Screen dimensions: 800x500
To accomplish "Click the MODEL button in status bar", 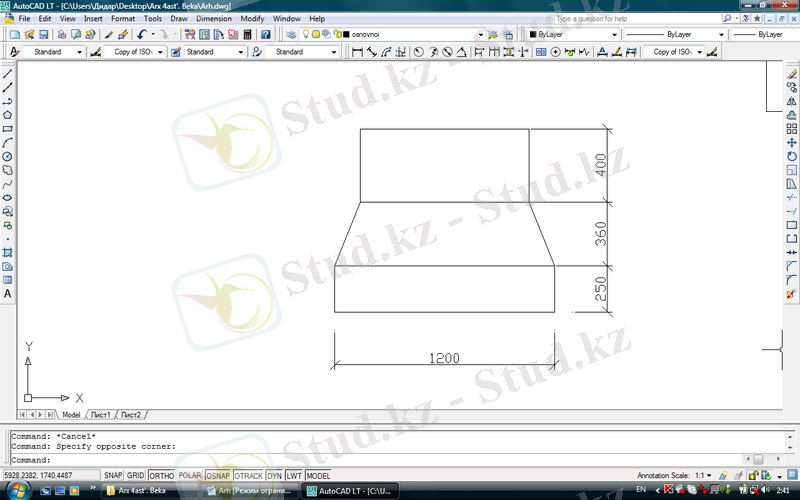I will [319, 476].
